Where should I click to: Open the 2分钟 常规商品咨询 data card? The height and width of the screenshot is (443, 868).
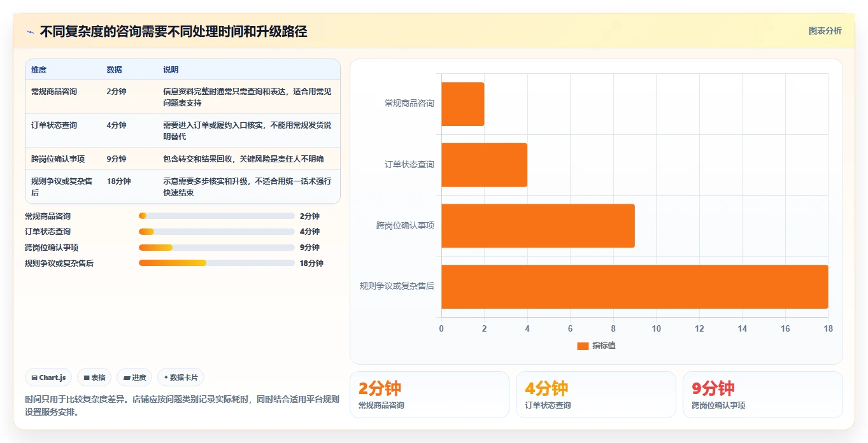coord(429,395)
